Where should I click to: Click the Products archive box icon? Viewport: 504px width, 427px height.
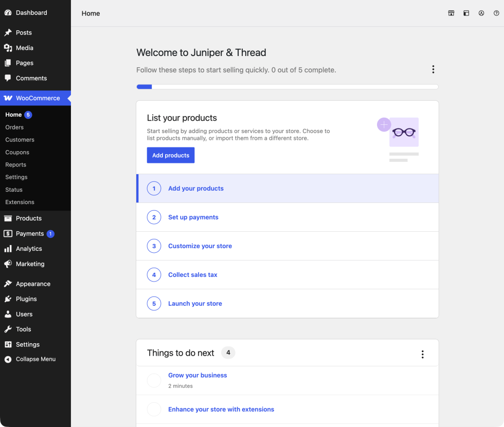(x=8, y=218)
